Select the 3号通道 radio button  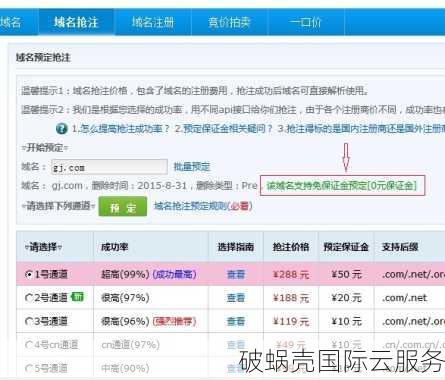tap(29, 321)
